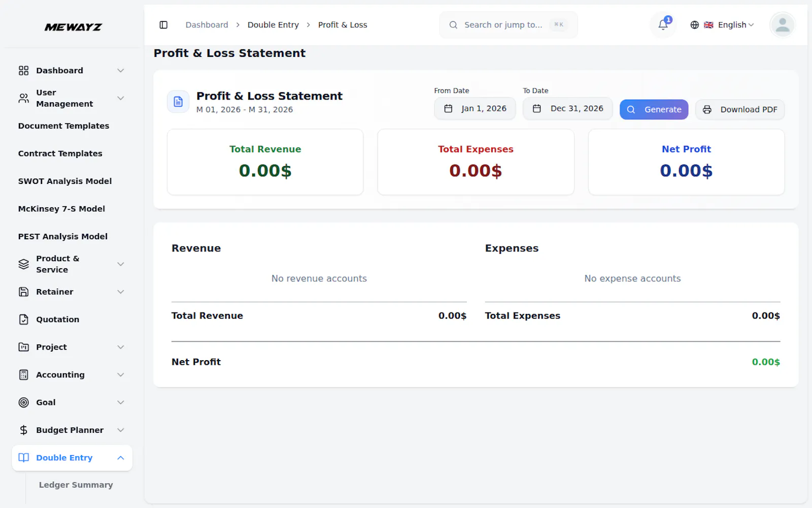
Task: Click the Product & Service layers icon
Action: click(x=23, y=264)
